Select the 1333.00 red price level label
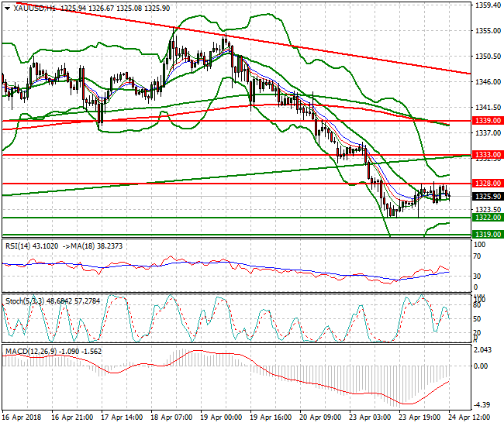This screenshot has width=504, height=426. tap(488, 155)
